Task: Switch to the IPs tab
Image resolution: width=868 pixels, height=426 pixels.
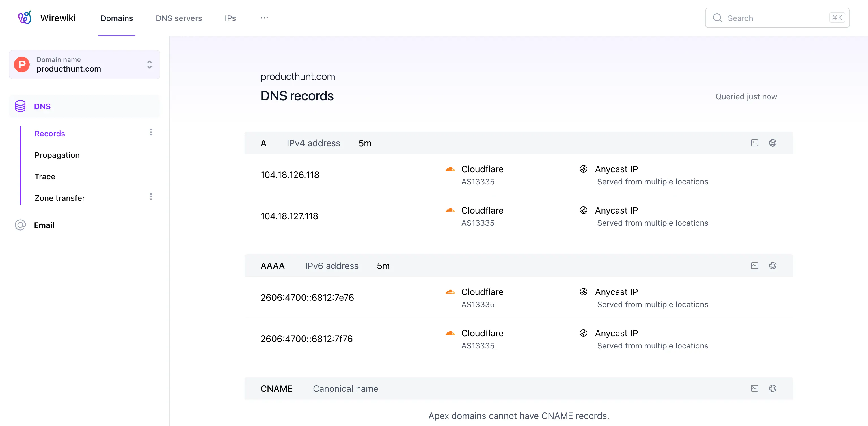Action: point(230,18)
